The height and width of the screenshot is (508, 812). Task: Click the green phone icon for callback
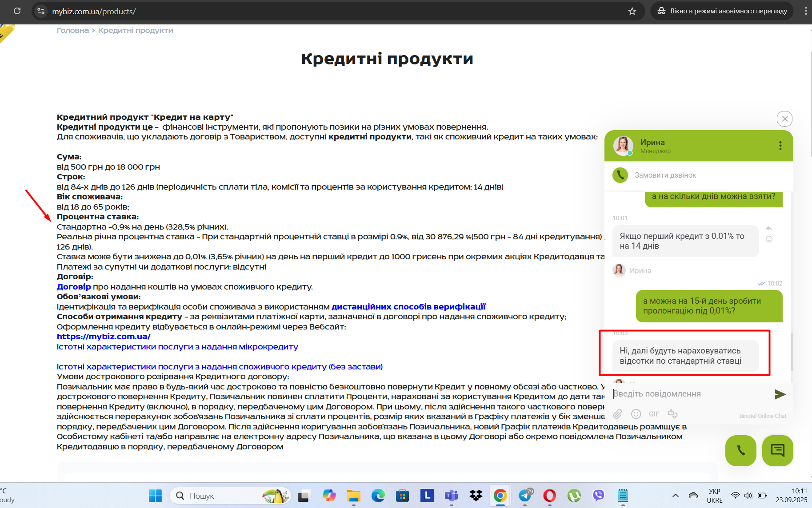[x=620, y=175]
